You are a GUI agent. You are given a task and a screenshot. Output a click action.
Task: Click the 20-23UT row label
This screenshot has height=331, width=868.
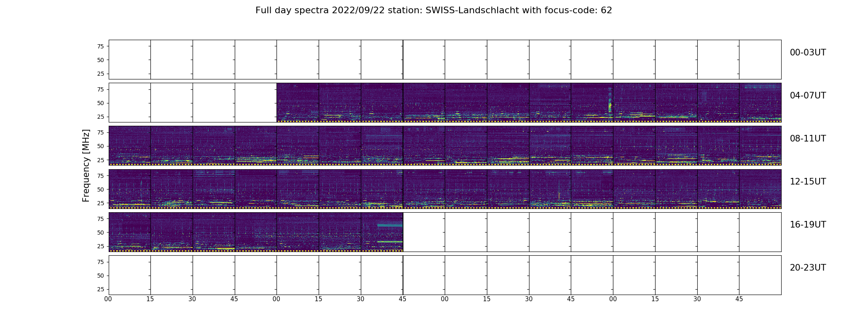pos(808,268)
